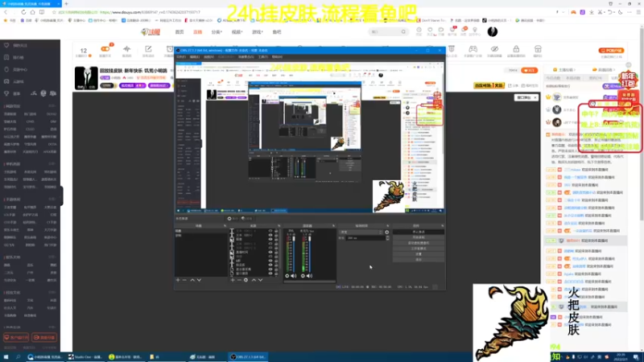Open source Filters button above Sources panel
644x362 pixels.
247,218
